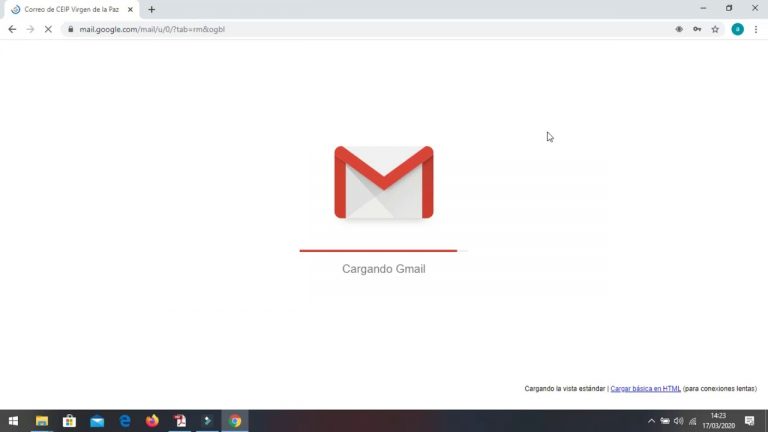Click the 'Cargando la vista estándar' text
This screenshot has width=768, height=432.
pyautogui.click(x=565, y=388)
